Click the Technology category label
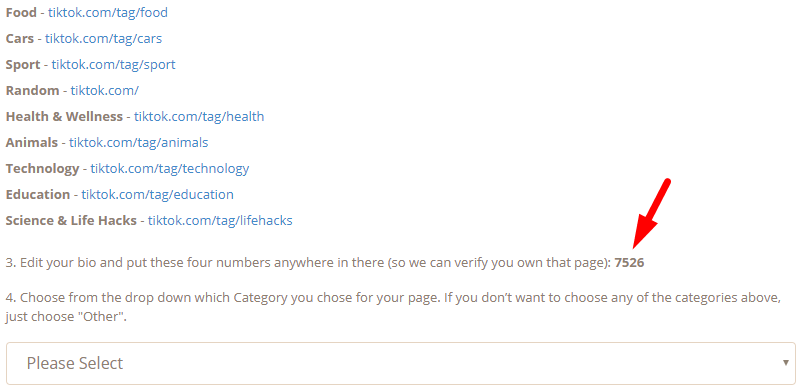The width and height of the screenshot is (800, 389). point(42,168)
